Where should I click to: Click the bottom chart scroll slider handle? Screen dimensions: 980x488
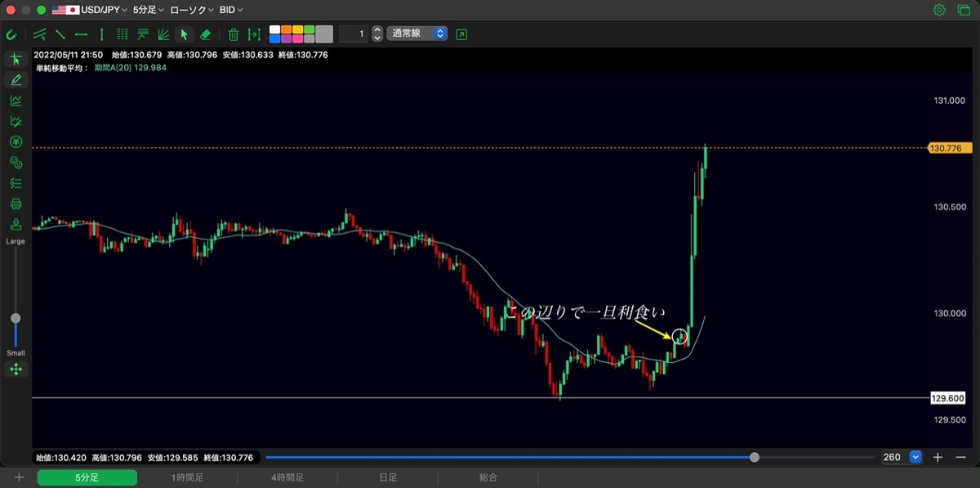pos(754,457)
